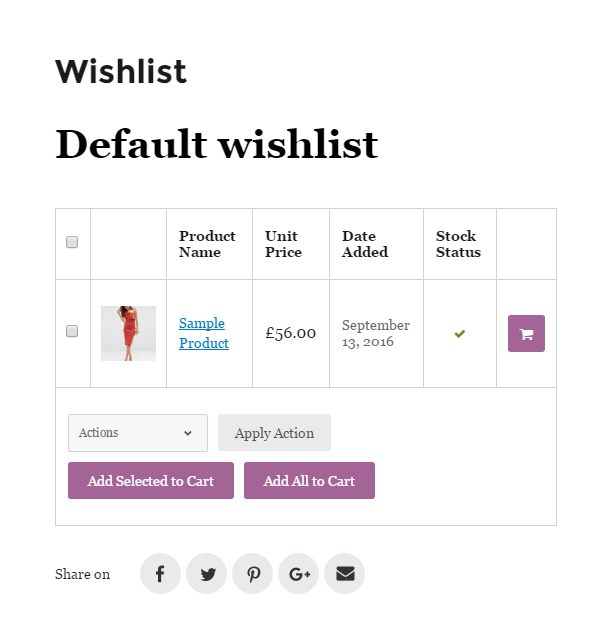
Task: Click the Stock Status column header
Action: pos(458,244)
